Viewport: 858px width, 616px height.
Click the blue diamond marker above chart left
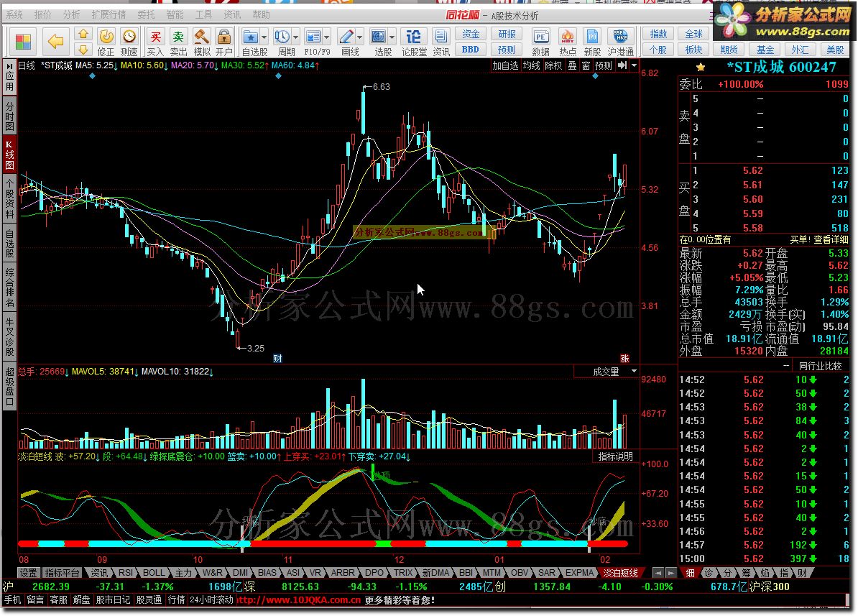point(93,76)
